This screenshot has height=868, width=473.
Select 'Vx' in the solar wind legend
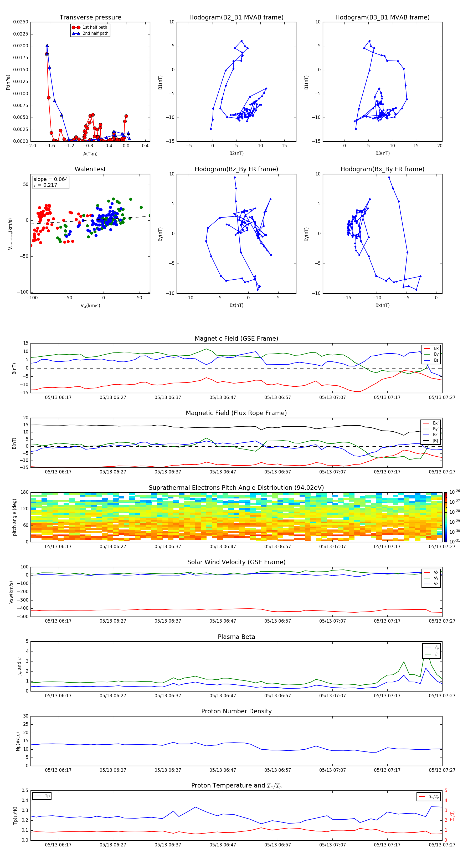click(431, 572)
